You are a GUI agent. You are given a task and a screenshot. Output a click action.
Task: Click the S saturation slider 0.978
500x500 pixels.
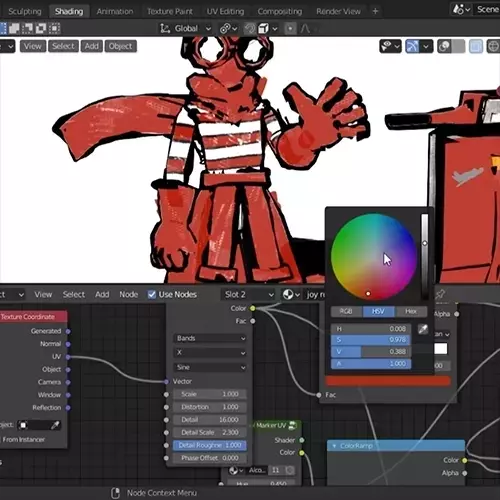[371, 340]
